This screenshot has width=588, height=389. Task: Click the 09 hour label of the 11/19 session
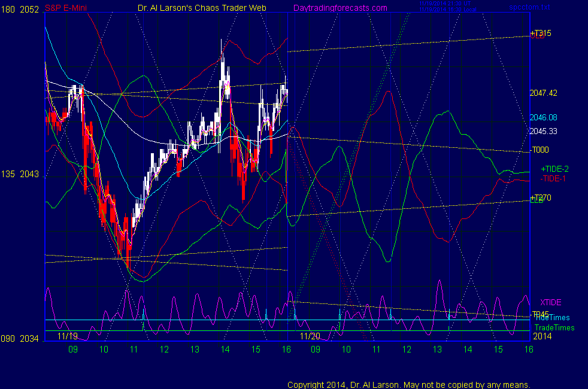tap(73, 350)
